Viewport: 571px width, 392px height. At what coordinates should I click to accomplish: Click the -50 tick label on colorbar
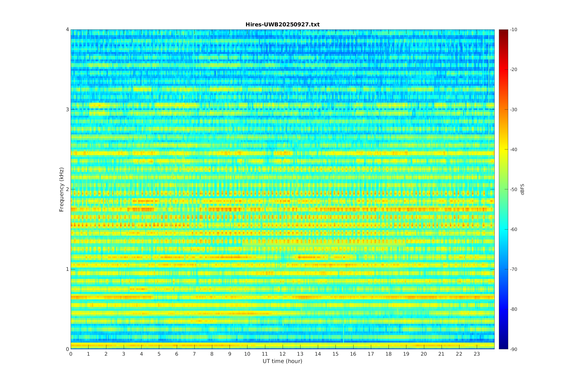513,189
